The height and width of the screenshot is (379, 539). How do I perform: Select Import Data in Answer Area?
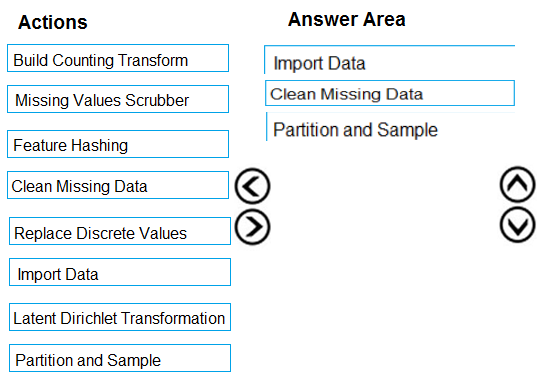(389, 60)
